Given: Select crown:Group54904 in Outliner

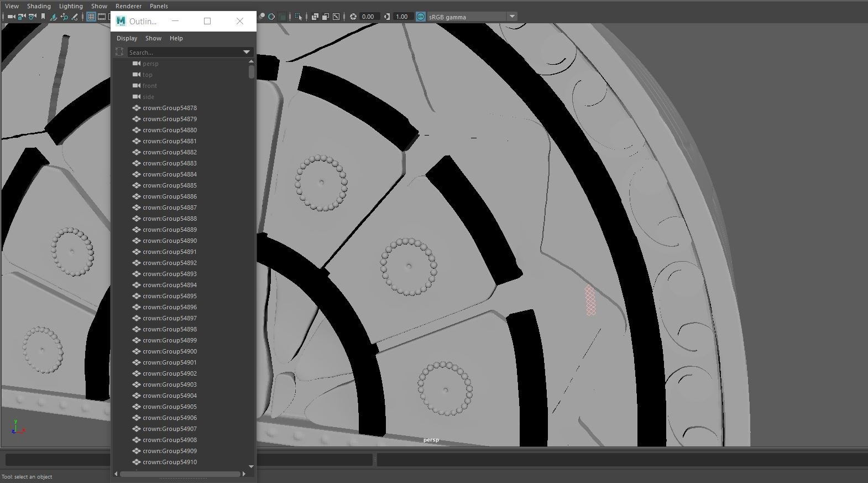Looking at the screenshot, I should coord(169,396).
